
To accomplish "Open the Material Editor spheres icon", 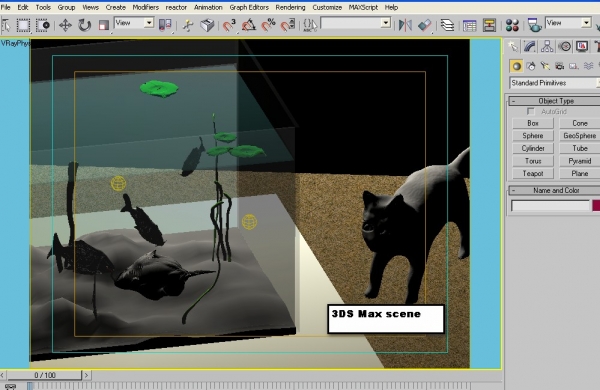I will [512, 26].
